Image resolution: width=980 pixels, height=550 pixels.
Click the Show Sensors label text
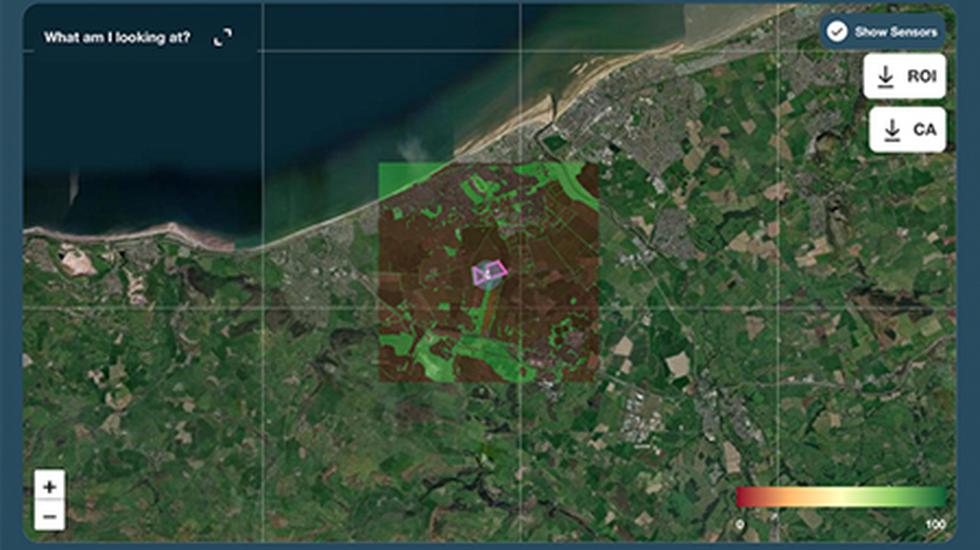coord(895,32)
